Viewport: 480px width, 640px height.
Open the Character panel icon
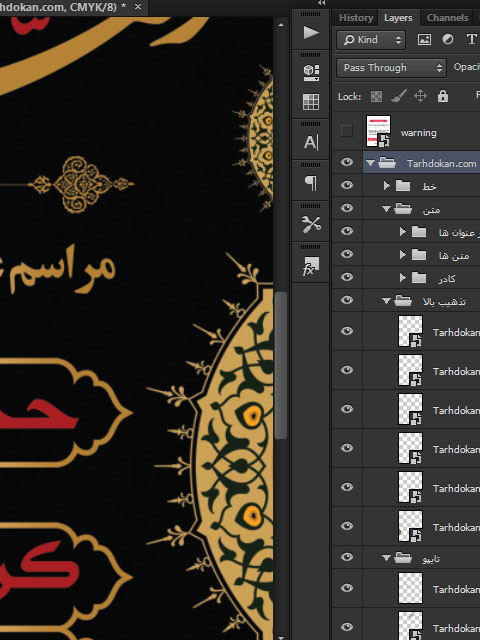coord(311,142)
